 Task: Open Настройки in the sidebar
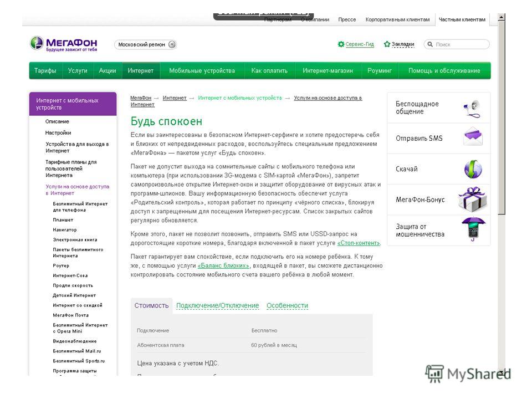[58, 132]
